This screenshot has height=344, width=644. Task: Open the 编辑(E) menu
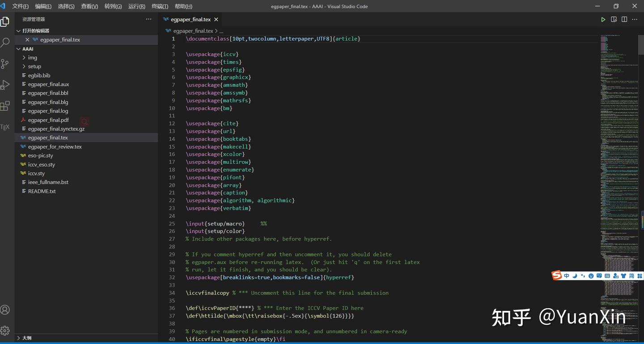click(x=43, y=6)
